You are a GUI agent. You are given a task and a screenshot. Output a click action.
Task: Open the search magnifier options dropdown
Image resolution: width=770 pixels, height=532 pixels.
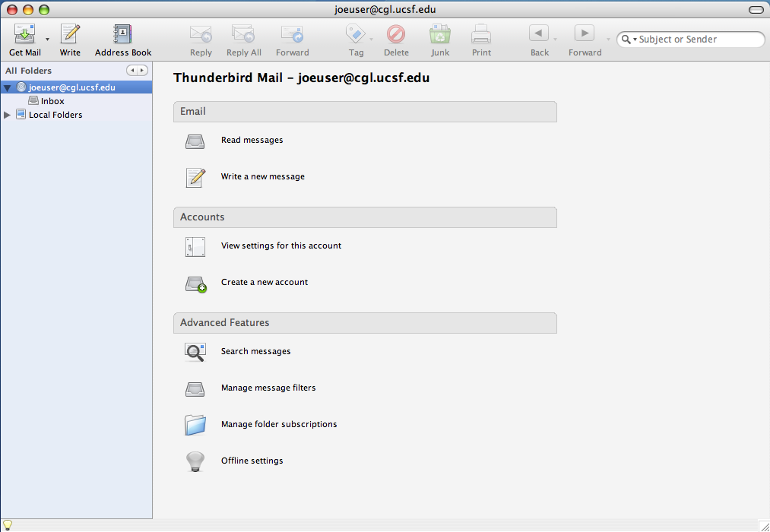pyautogui.click(x=629, y=40)
